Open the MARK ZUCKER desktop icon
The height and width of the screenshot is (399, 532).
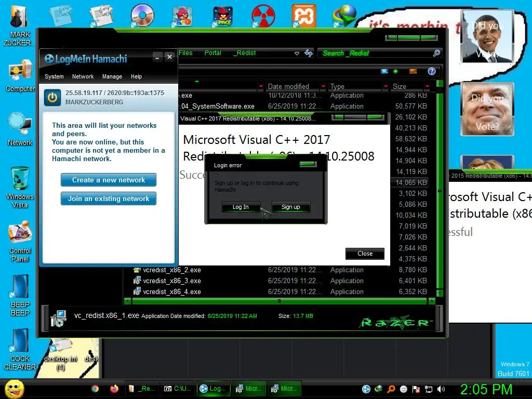click(19, 26)
